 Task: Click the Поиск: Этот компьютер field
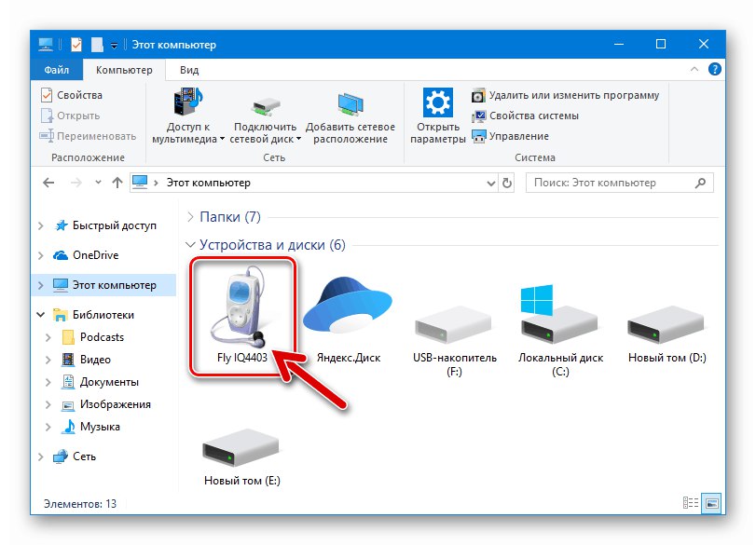pos(620,184)
